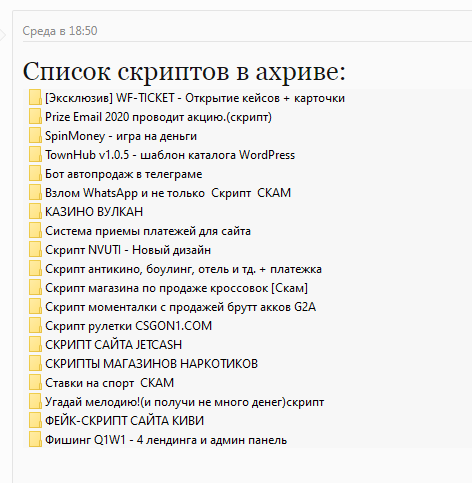Select Скрипт рулетки CSGON1.COM item
The image size is (472, 483).
128,326
